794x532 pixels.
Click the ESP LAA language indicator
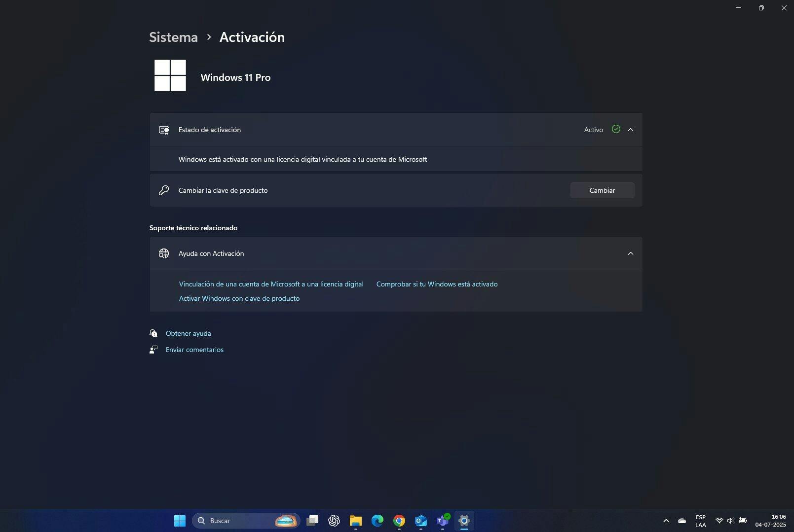[700, 521]
